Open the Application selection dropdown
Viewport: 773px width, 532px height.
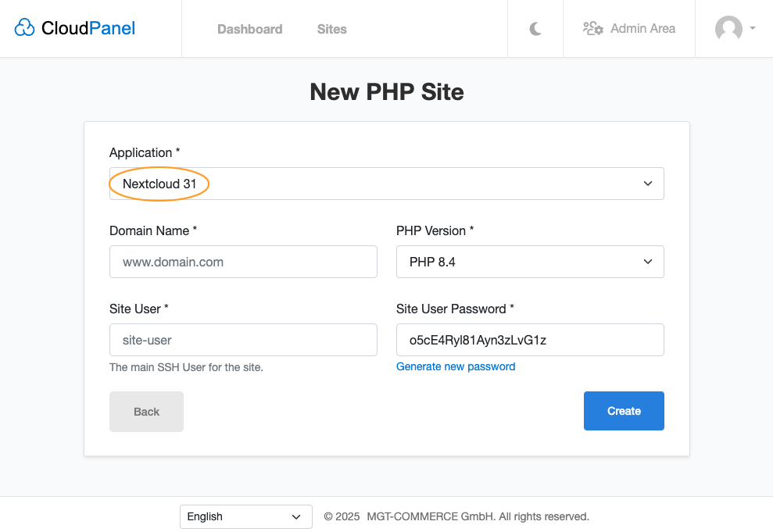pos(386,184)
